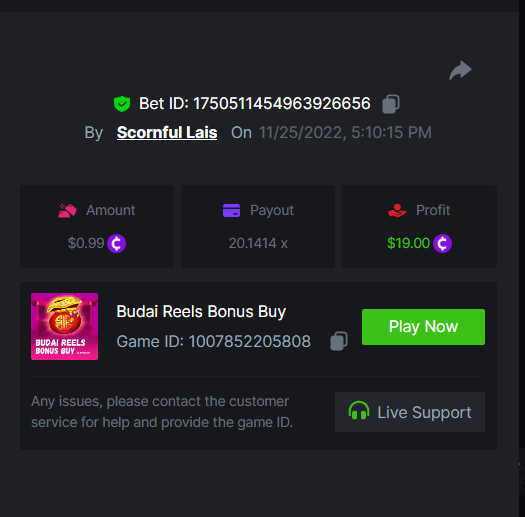
Task: Click the green verified shield icon
Action: pos(122,104)
